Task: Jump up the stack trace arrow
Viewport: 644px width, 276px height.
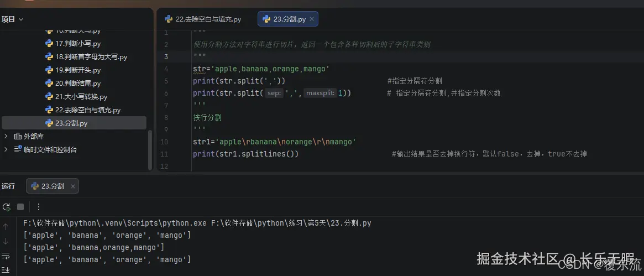Action: pyautogui.click(x=6, y=226)
